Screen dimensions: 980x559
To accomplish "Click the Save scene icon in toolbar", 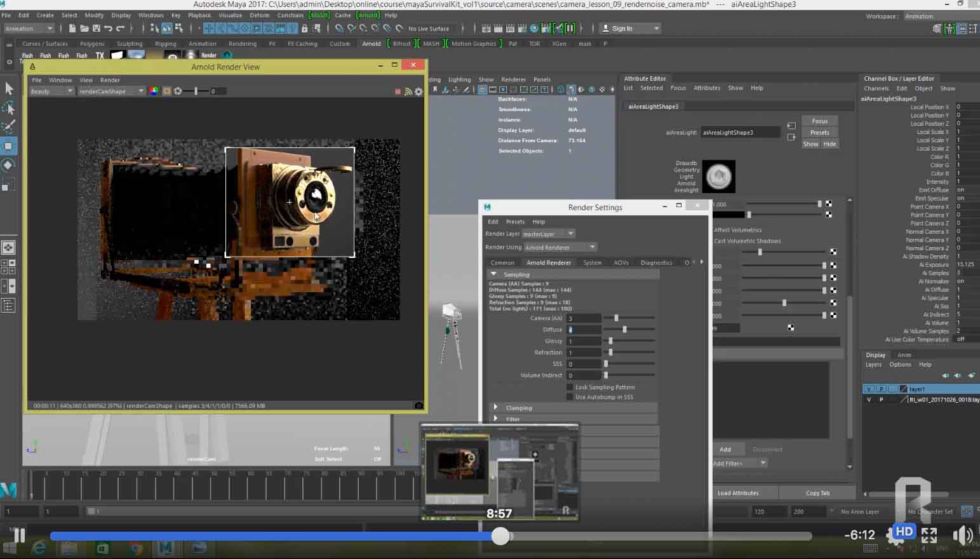I will [96, 28].
